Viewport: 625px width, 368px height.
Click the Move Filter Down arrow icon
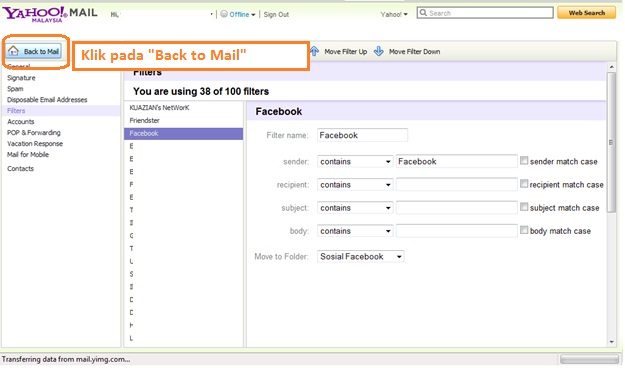379,51
